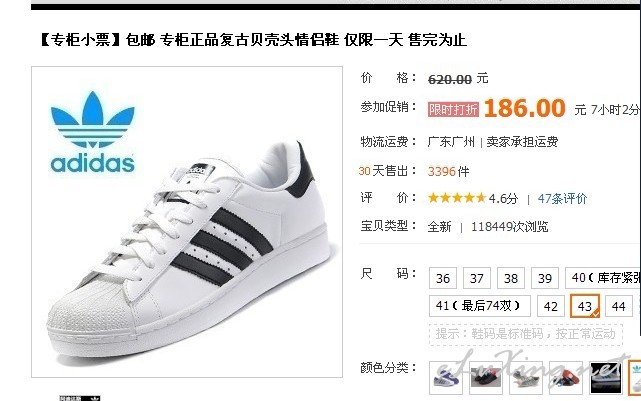Open the 47条评价 reviews link

click(562, 199)
